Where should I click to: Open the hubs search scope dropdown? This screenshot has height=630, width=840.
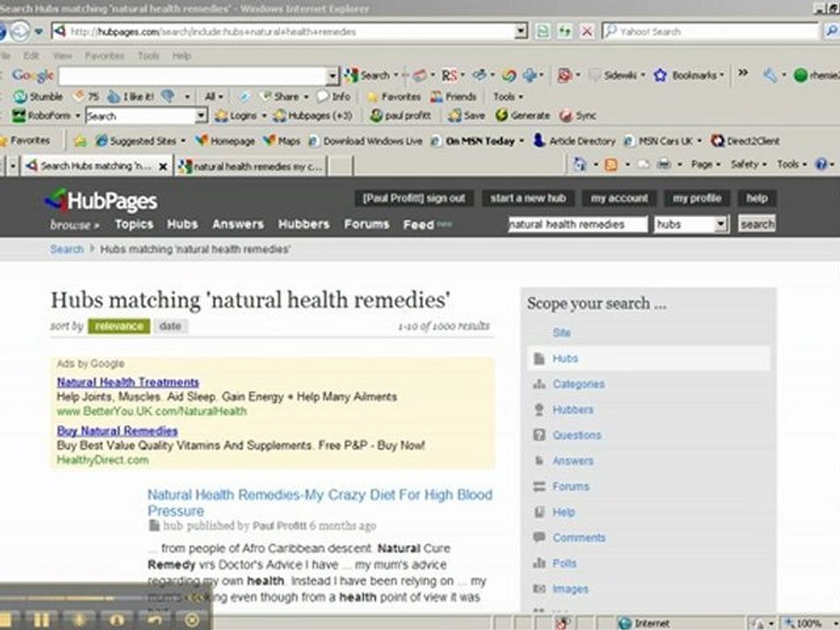coord(691,225)
